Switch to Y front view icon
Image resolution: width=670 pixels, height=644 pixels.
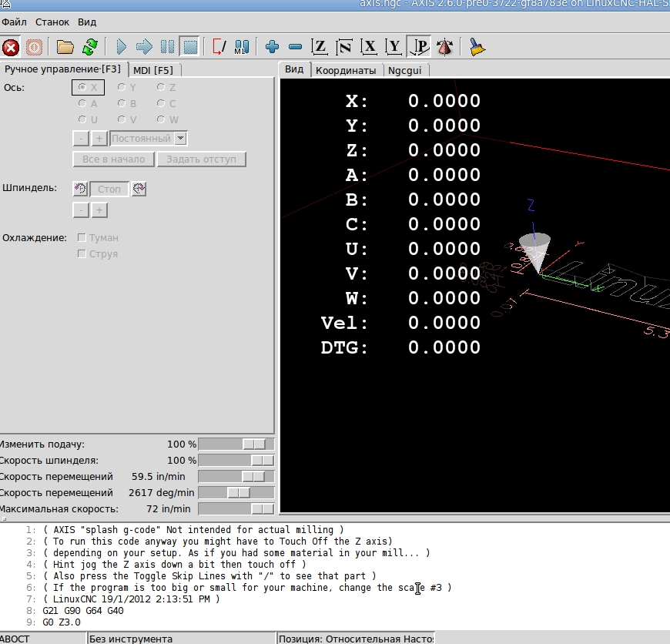point(394,47)
